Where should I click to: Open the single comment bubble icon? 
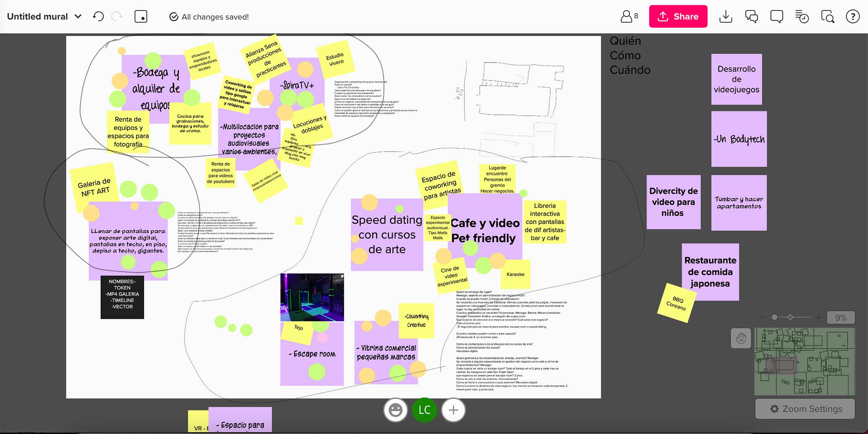click(x=777, y=17)
